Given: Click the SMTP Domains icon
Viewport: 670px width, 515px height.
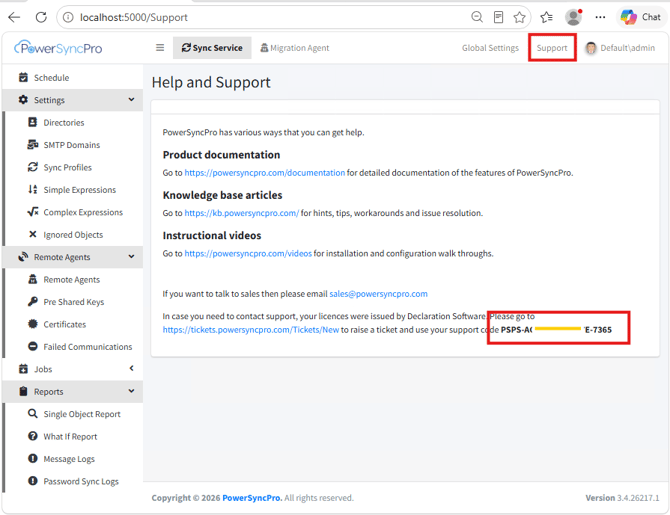Looking at the screenshot, I should [32, 144].
